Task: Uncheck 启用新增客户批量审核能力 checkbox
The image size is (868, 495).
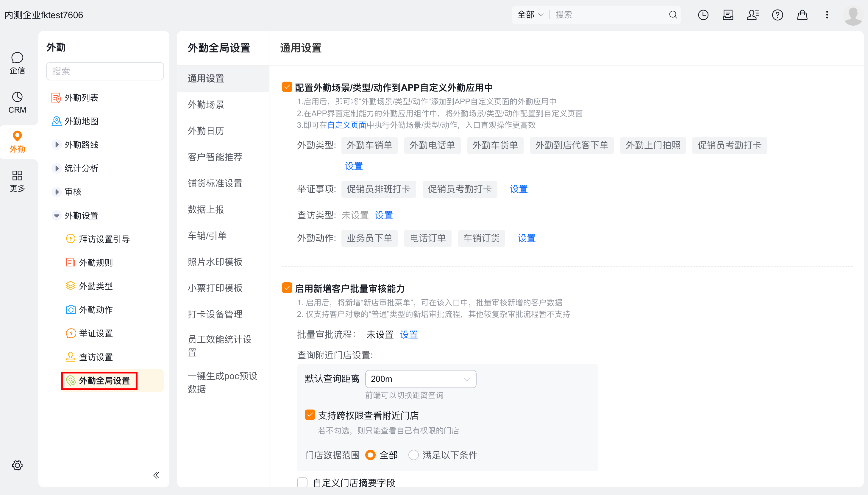Action: (287, 288)
